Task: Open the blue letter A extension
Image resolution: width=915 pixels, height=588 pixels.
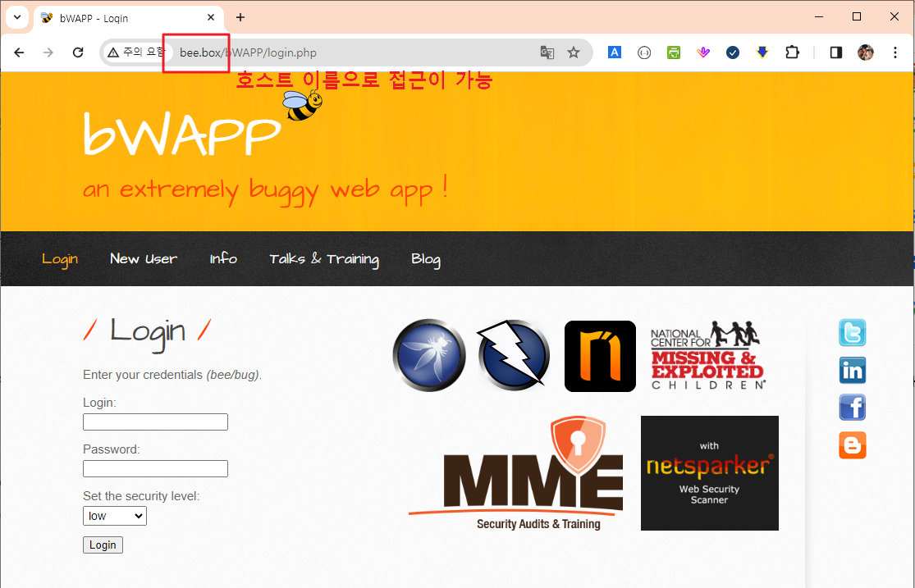Action: pos(615,52)
